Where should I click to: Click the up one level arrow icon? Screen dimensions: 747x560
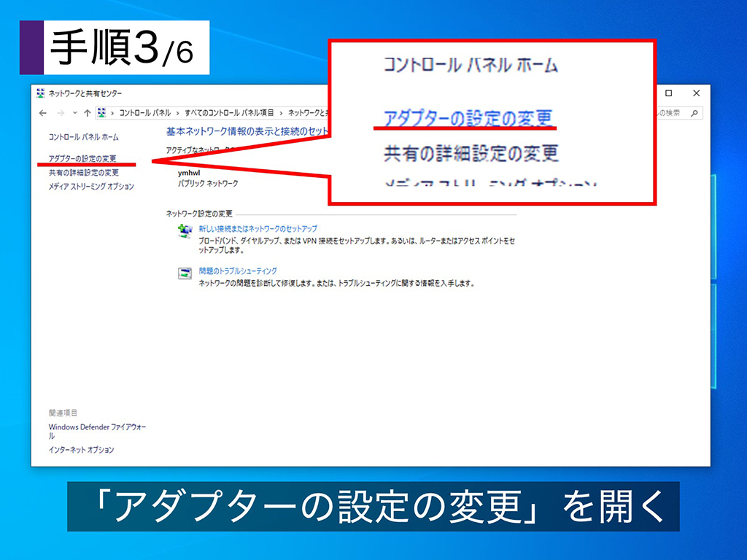(88, 113)
